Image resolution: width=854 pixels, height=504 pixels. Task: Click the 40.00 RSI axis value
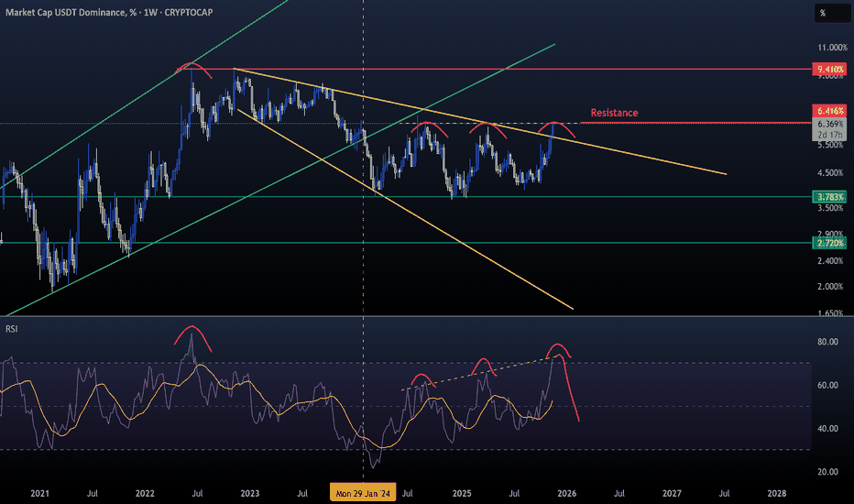[x=827, y=429]
